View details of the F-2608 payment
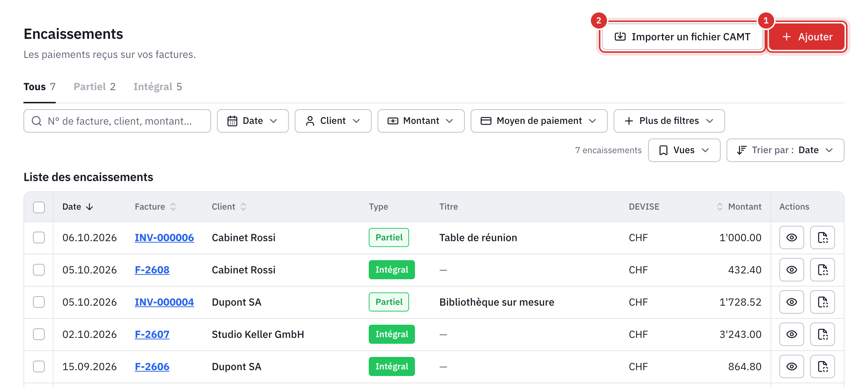868x387 pixels. [791, 270]
